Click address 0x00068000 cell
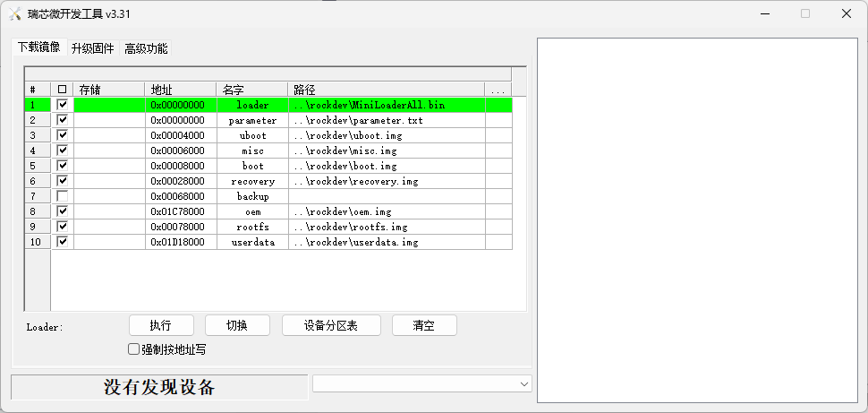Viewport: 868px width, 413px height. point(181,196)
